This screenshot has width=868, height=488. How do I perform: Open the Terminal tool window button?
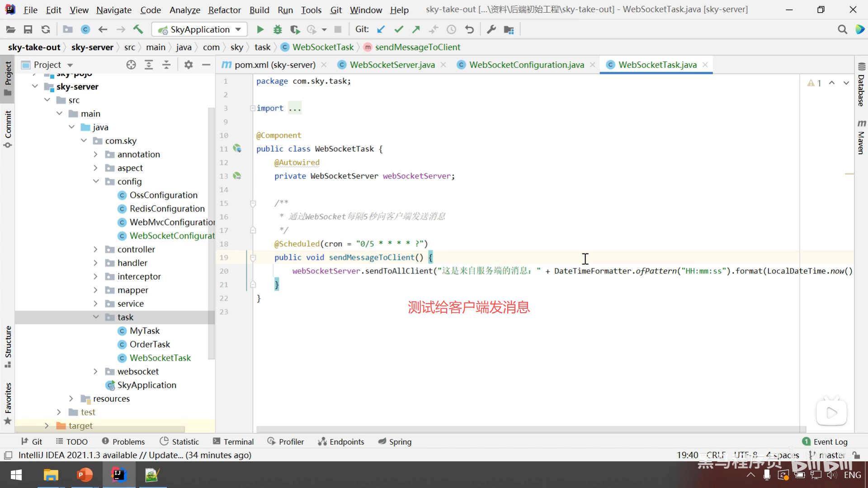[233, 441]
